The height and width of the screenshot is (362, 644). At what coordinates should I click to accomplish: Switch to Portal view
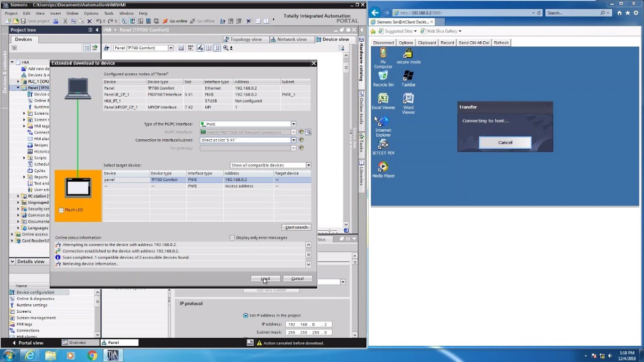pyautogui.click(x=27, y=343)
